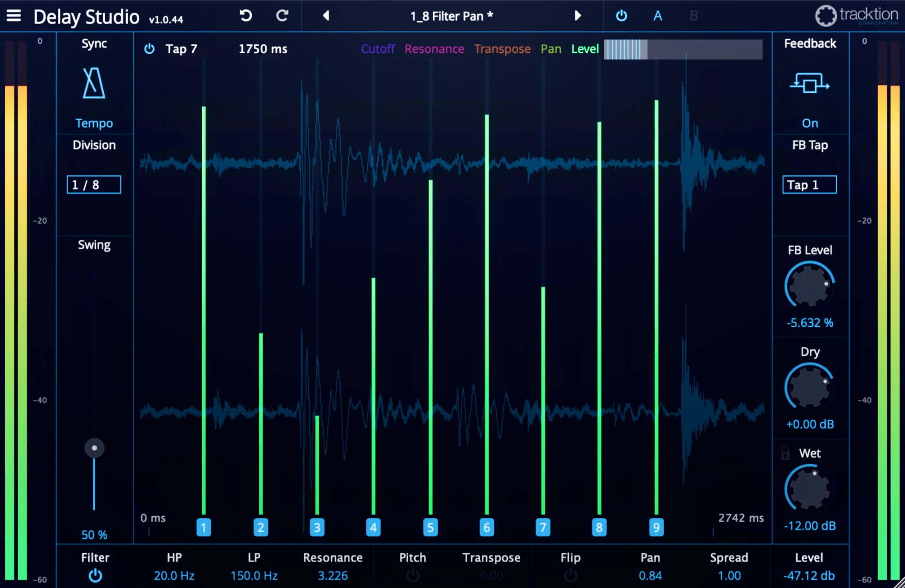Click the Swing 50 % value

[94, 535]
